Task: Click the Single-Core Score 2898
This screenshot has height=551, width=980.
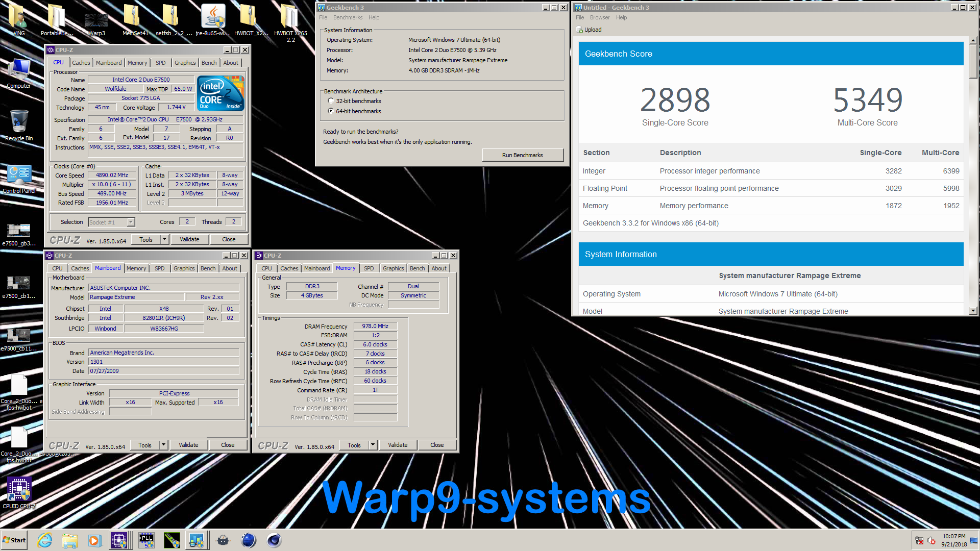Action: tap(675, 100)
